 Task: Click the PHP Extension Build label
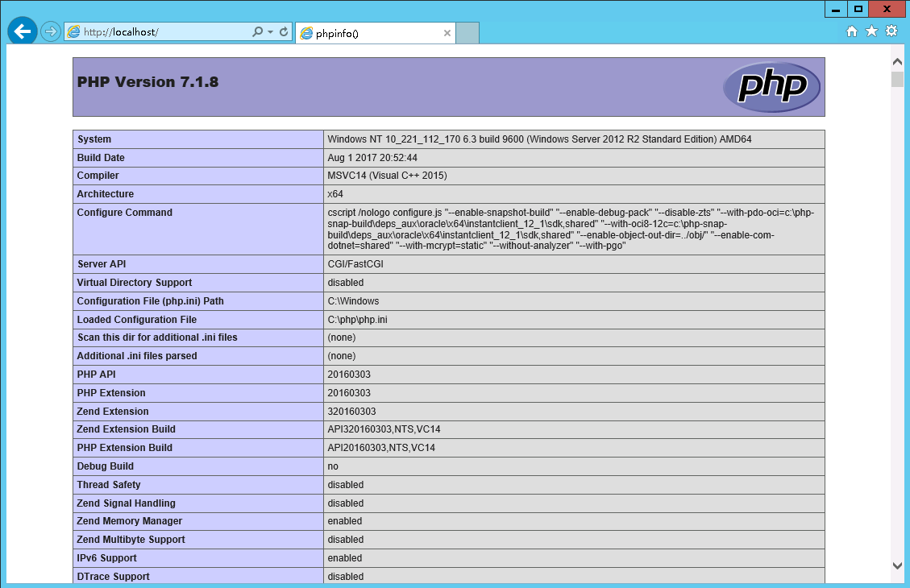(x=124, y=448)
